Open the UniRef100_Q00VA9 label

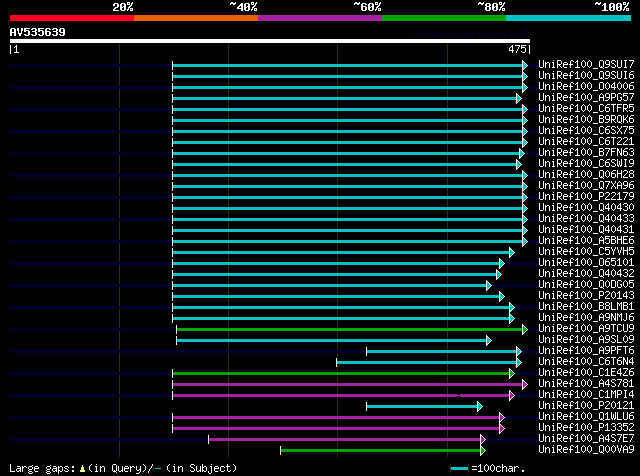(586, 450)
